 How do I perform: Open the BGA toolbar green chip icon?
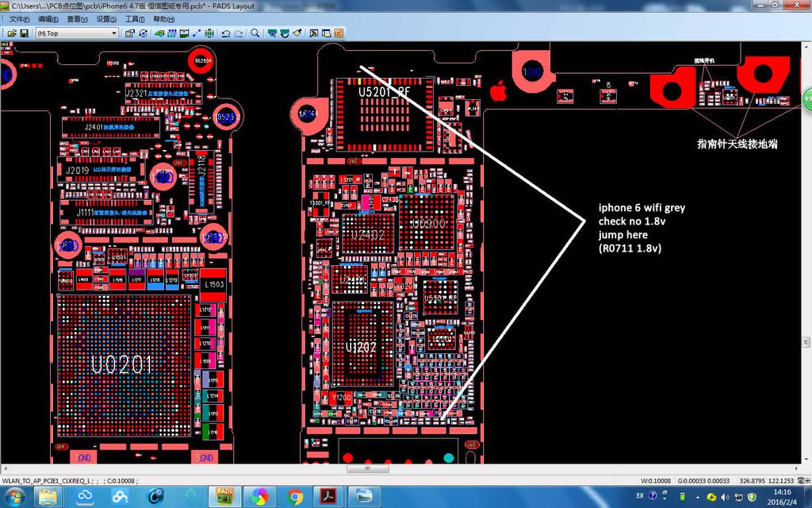pyautogui.click(x=209, y=33)
